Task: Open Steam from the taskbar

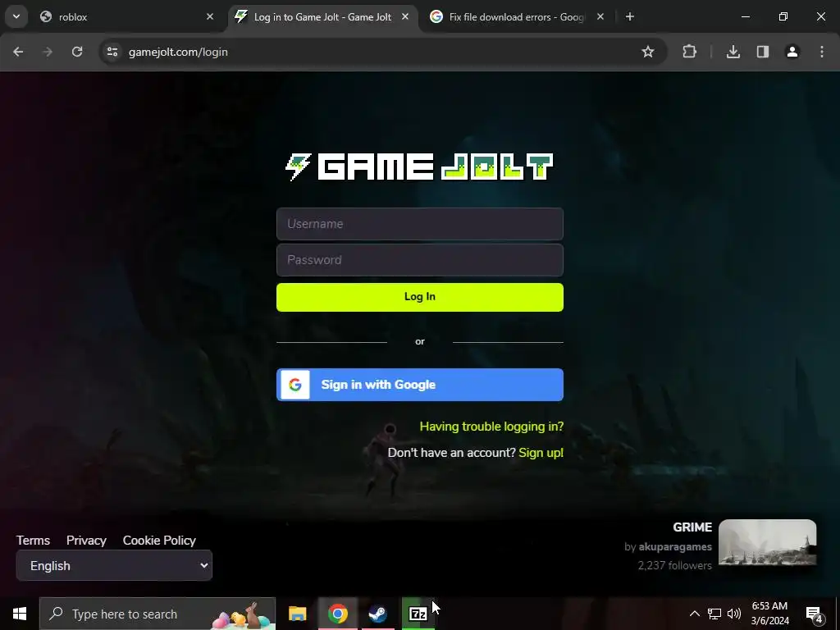Action: point(377,614)
